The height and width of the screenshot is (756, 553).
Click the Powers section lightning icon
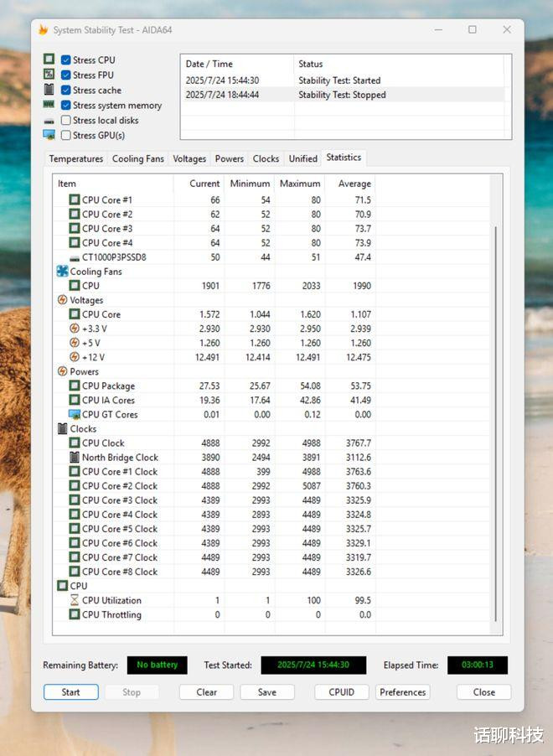[62, 371]
